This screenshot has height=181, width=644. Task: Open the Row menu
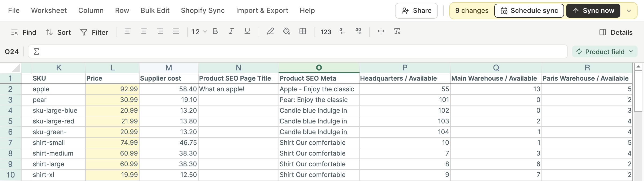coord(122,10)
